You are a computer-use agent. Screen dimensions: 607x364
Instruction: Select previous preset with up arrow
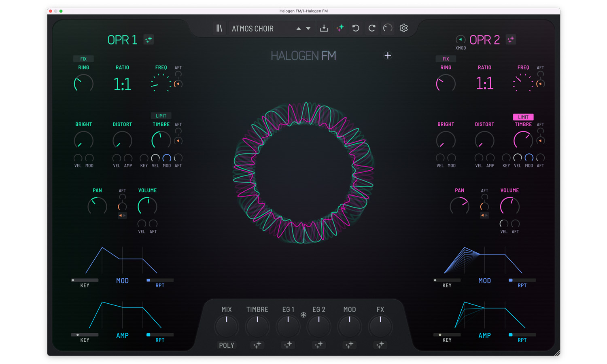[x=298, y=29]
